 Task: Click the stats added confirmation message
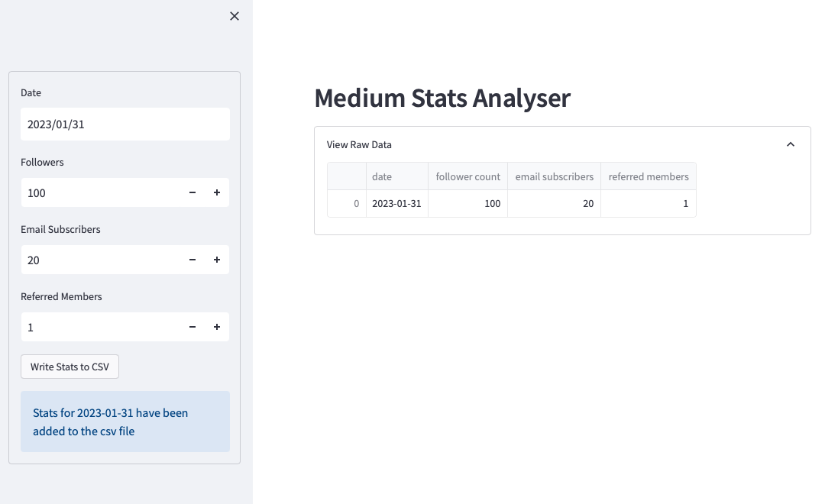(x=125, y=422)
